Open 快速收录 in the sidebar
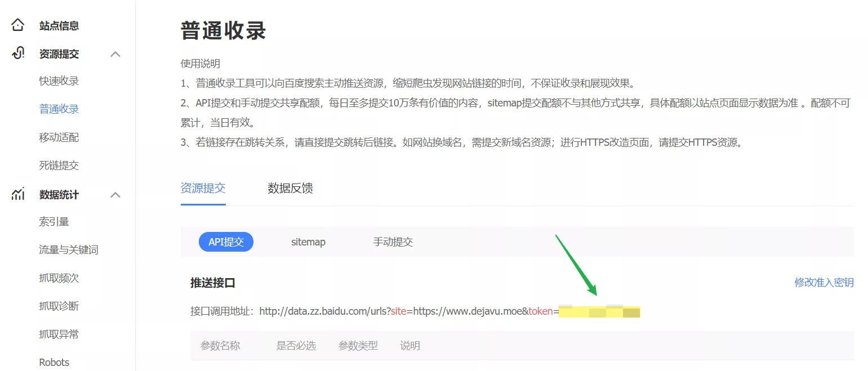Image resolution: width=868 pixels, height=371 pixels. [x=59, y=81]
